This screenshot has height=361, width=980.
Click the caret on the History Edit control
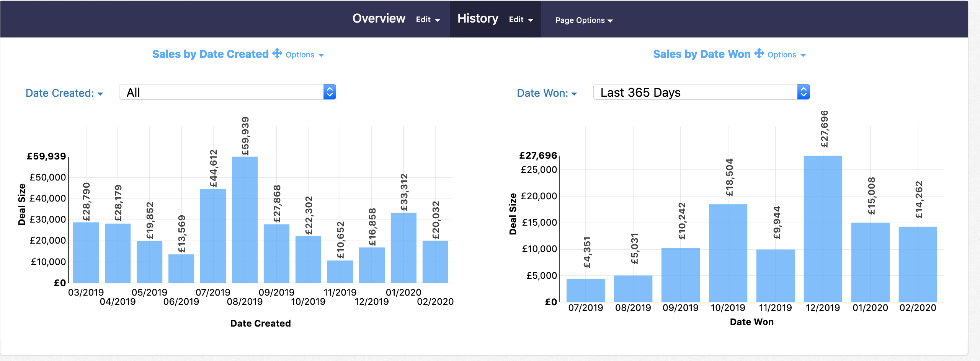531,20
